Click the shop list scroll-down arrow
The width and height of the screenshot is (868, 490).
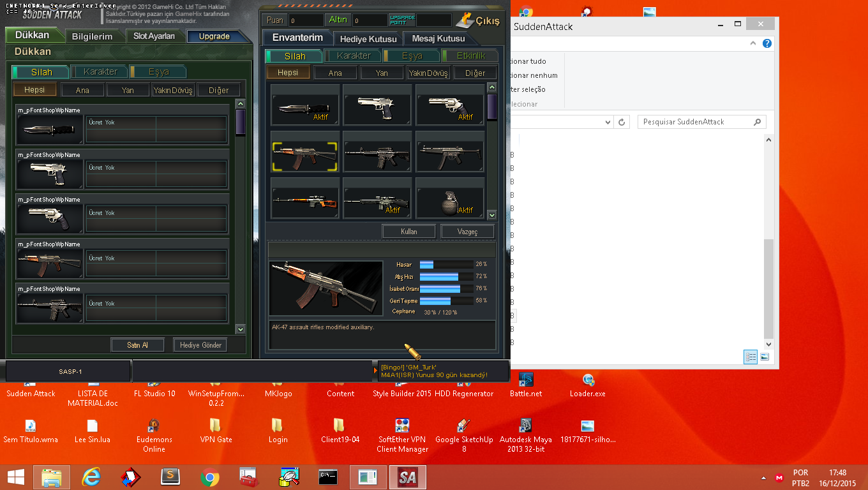pyautogui.click(x=241, y=329)
